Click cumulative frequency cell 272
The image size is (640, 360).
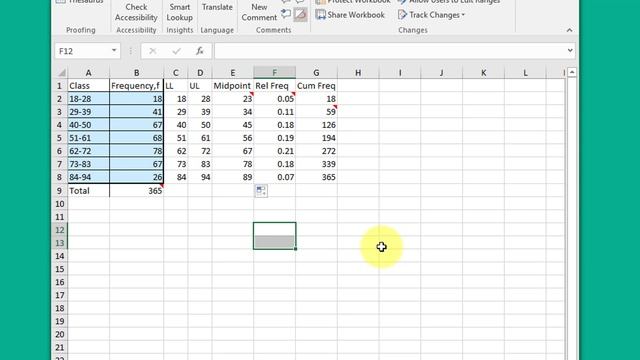pos(316,151)
